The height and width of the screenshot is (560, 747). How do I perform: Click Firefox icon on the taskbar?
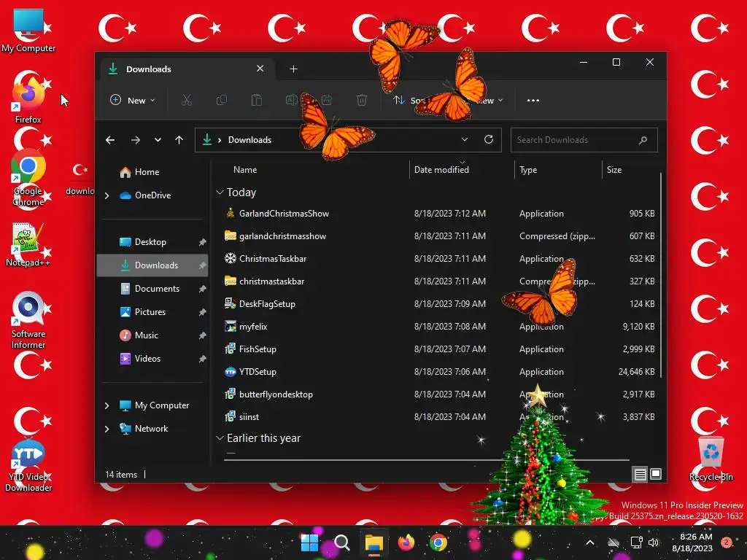(x=406, y=542)
